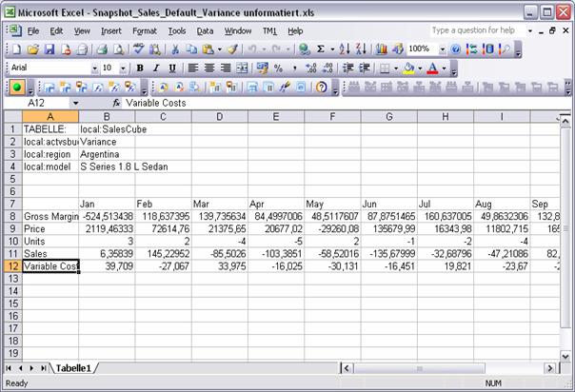Expand the zoom percentage dropdown
This screenshot has width=575, height=392.
(x=441, y=49)
